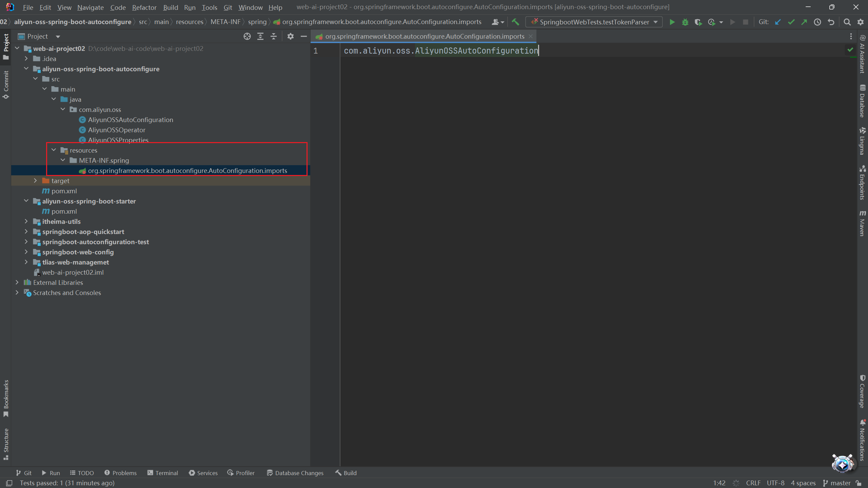The height and width of the screenshot is (488, 868).
Task: Open Search Everywhere magnifier icon
Action: point(847,22)
